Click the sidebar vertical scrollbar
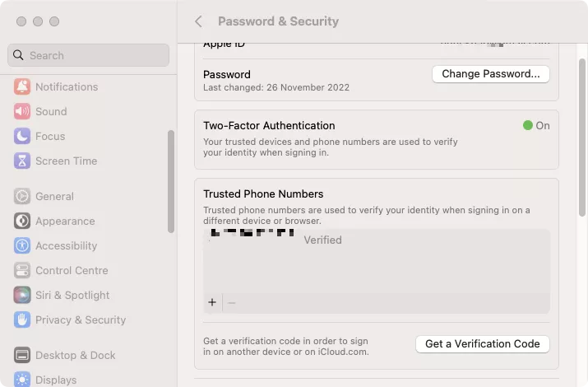The image size is (588, 387). [x=170, y=181]
